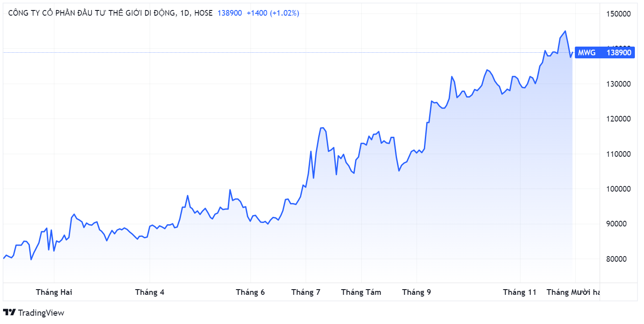
Task: Click the Tháng 4 time axis label
Action: tap(150, 292)
